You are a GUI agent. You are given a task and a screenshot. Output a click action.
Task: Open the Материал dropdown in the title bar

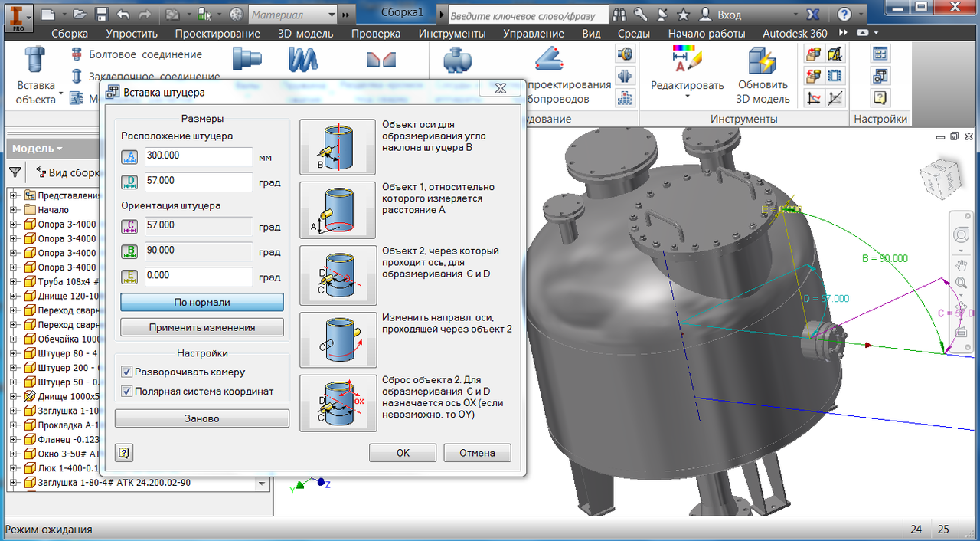coord(293,14)
